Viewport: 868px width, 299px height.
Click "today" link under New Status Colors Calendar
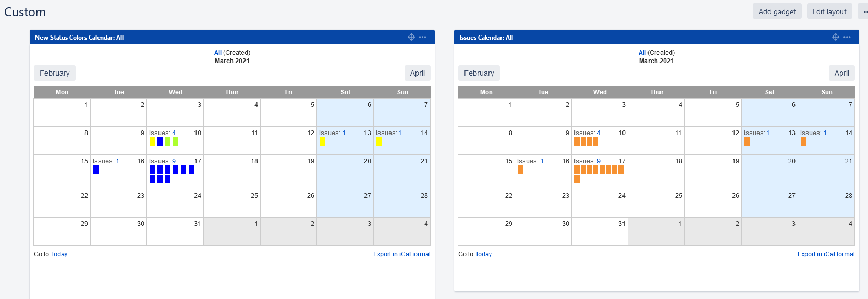tap(59, 254)
